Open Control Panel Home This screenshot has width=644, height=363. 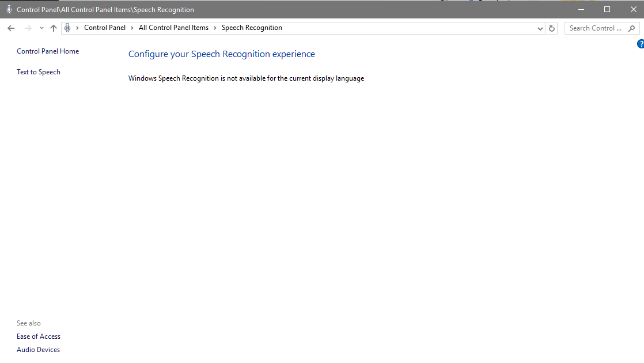tap(48, 51)
